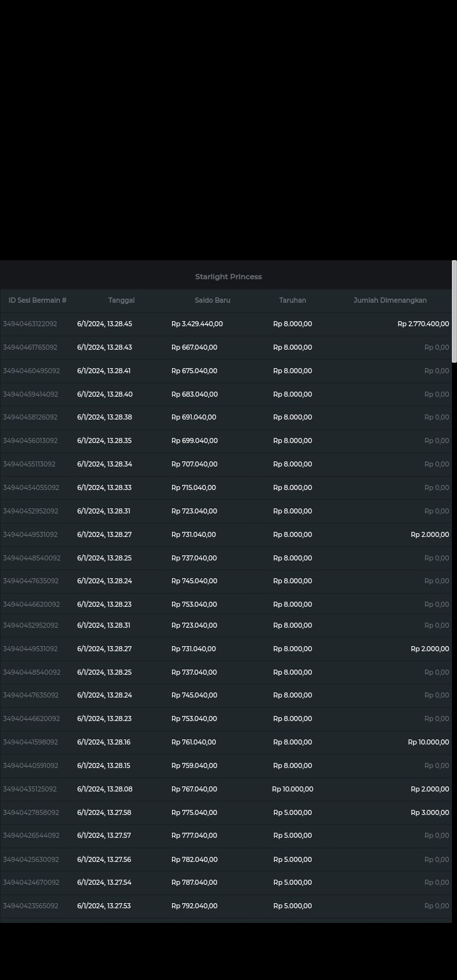Open session ID 34940463122092
The width and height of the screenshot is (457, 980).
(x=30, y=324)
